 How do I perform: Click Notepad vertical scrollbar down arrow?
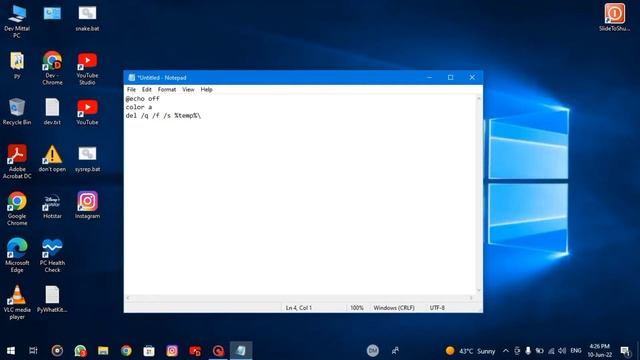tap(479, 291)
